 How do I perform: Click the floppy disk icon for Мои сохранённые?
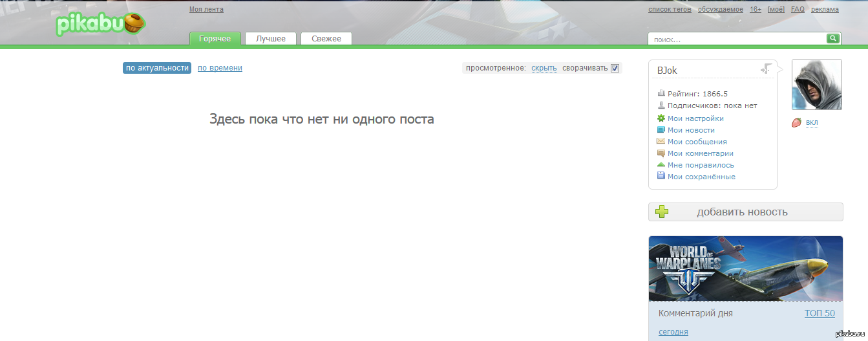click(x=661, y=177)
